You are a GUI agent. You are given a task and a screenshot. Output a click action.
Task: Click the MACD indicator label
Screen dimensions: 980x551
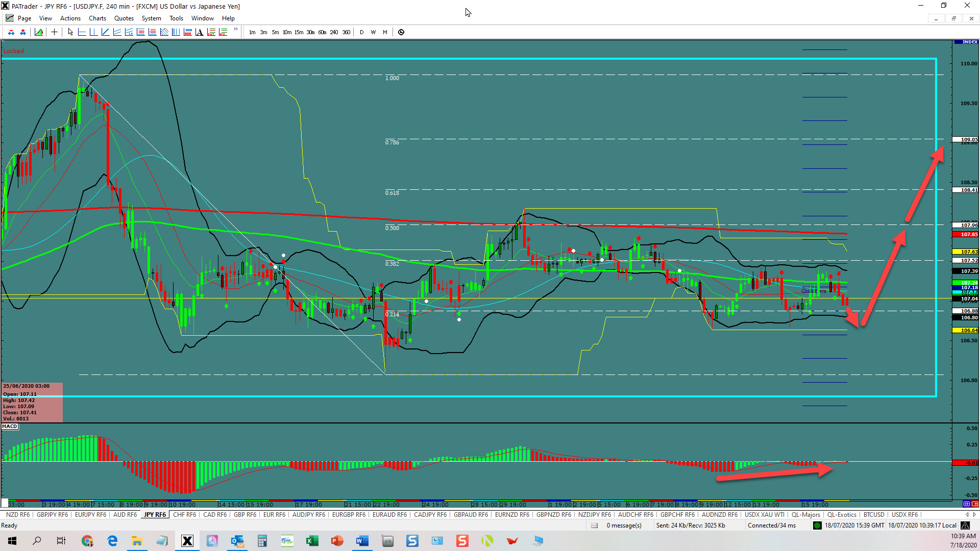point(10,427)
